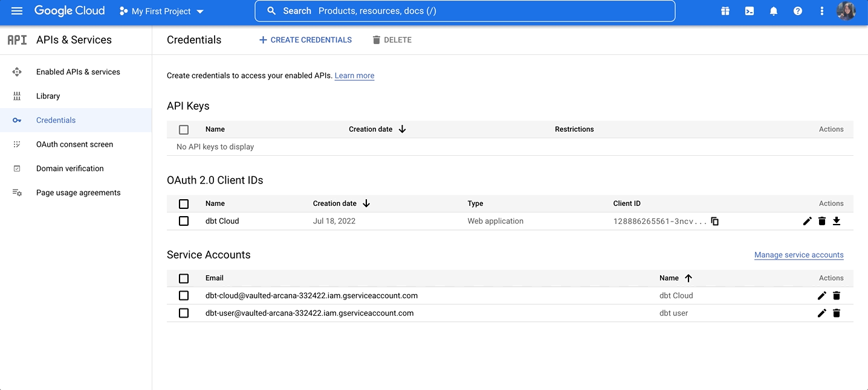Open the Library sidebar item

(48, 95)
